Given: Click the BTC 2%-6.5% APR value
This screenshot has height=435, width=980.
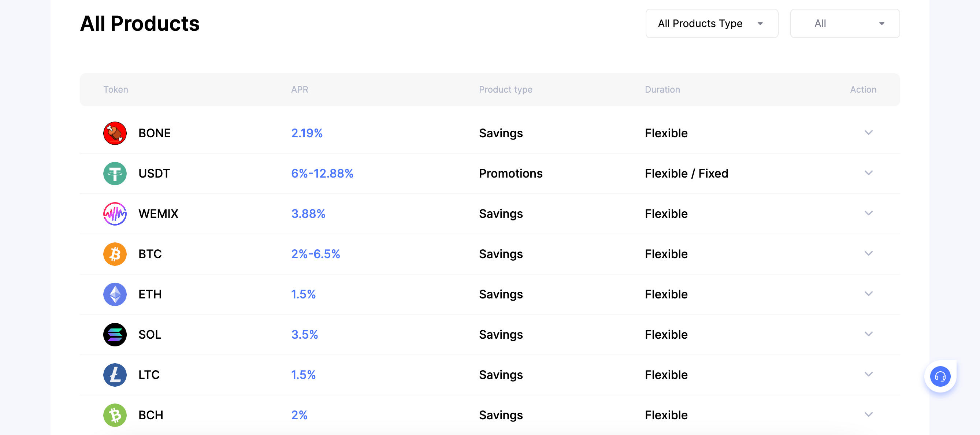Looking at the screenshot, I should [x=315, y=254].
